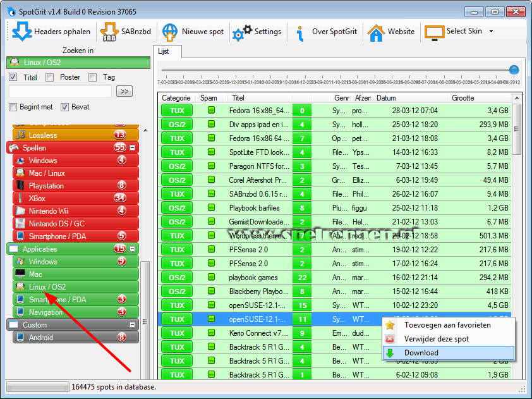532x399 pixels.
Task: Select the Paragon NTFS for... row title
Action: [259, 166]
